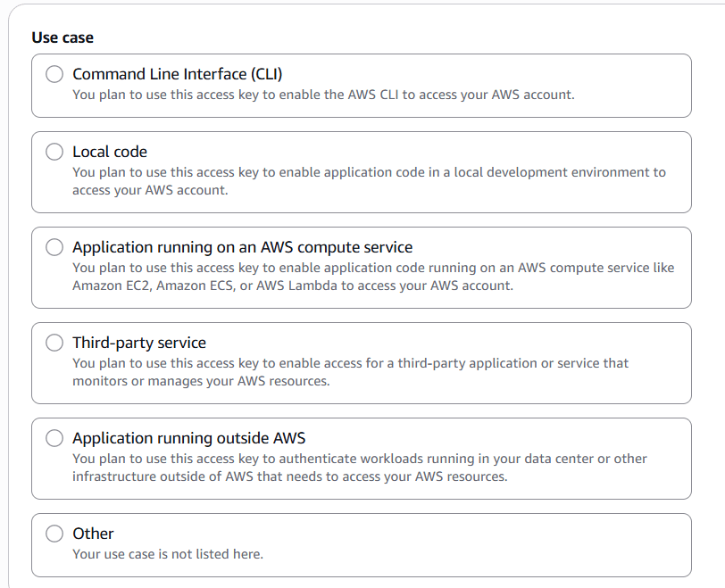This screenshot has height=588, width=725.
Task: Select the Command Line Interface (CLI) radio button
Action: click(x=54, y=75)
